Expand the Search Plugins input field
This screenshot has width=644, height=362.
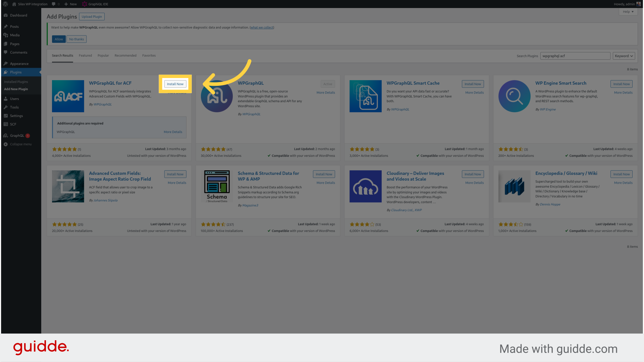pyautogui.click(x=575, y=56)
